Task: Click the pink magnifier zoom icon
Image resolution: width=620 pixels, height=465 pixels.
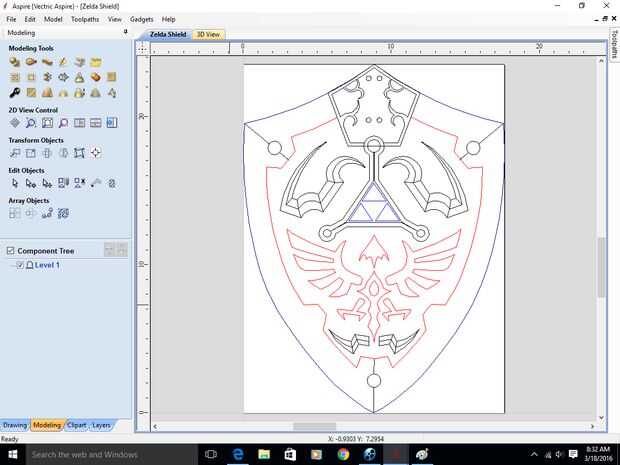Action: point(63,123)
